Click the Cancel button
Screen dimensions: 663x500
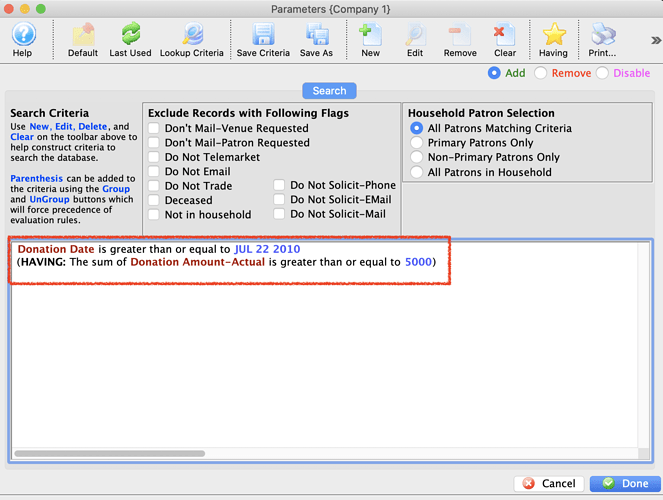(x=549, y=484)
